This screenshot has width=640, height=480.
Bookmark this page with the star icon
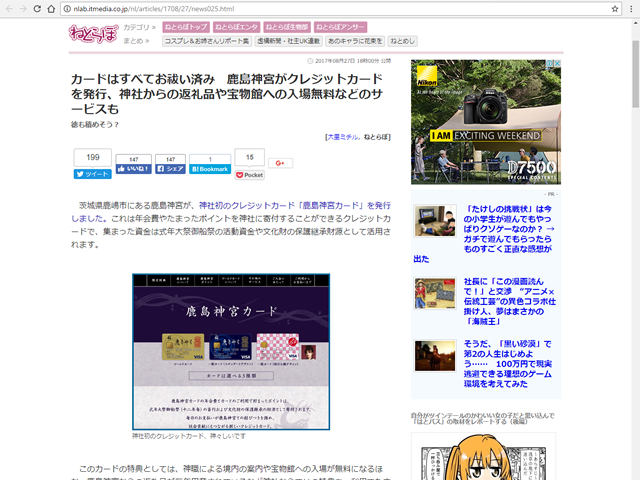click(608, 8)
